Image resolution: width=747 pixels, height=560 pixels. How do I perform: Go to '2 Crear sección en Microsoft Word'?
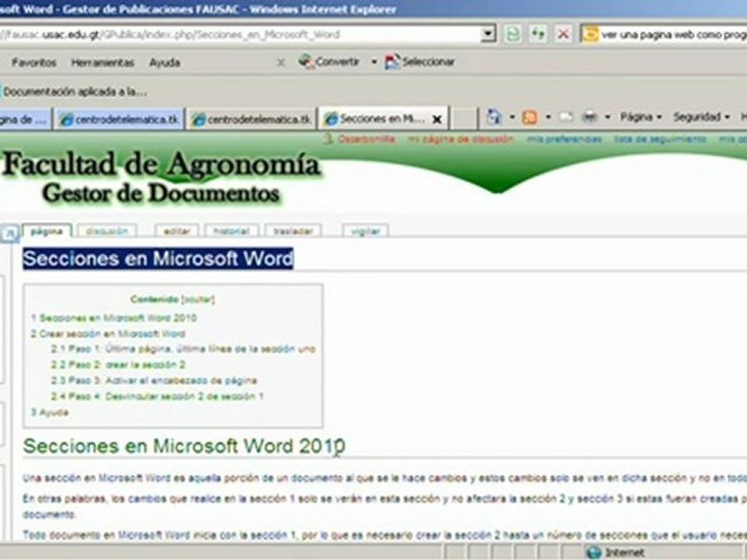(x=108, y=334)
